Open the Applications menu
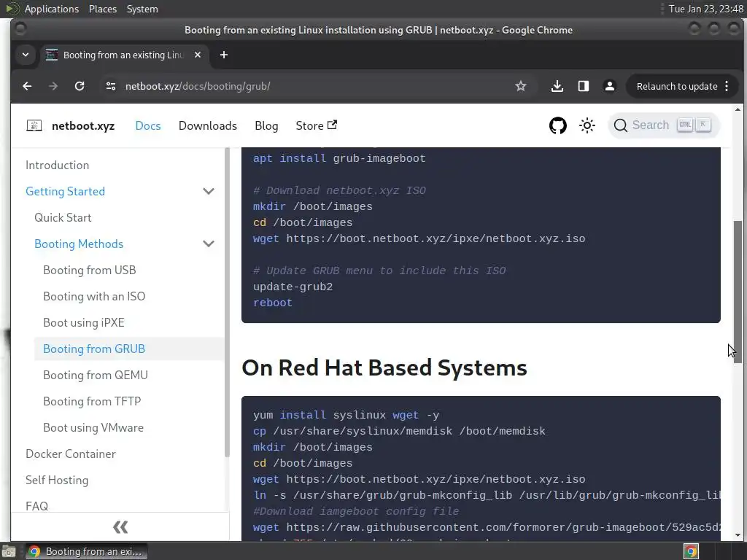 [x=52, y=9]
